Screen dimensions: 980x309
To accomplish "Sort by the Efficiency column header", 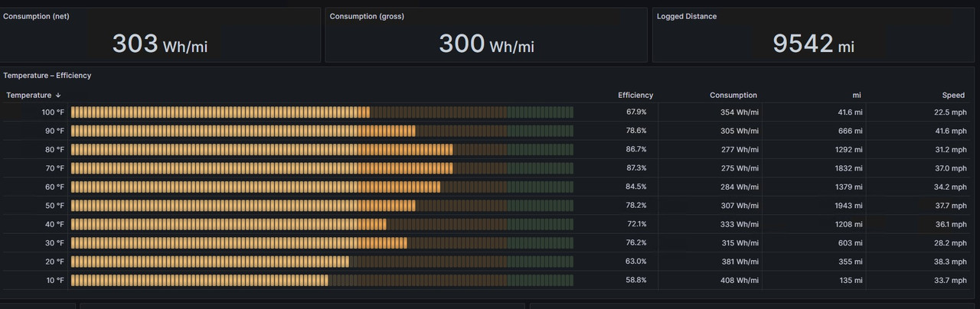I will pos(635,96).
